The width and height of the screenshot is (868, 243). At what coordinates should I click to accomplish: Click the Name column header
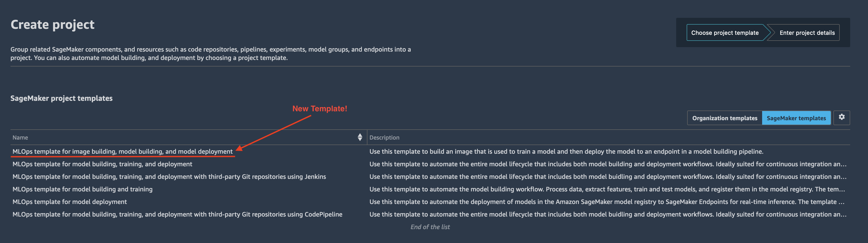20,138
